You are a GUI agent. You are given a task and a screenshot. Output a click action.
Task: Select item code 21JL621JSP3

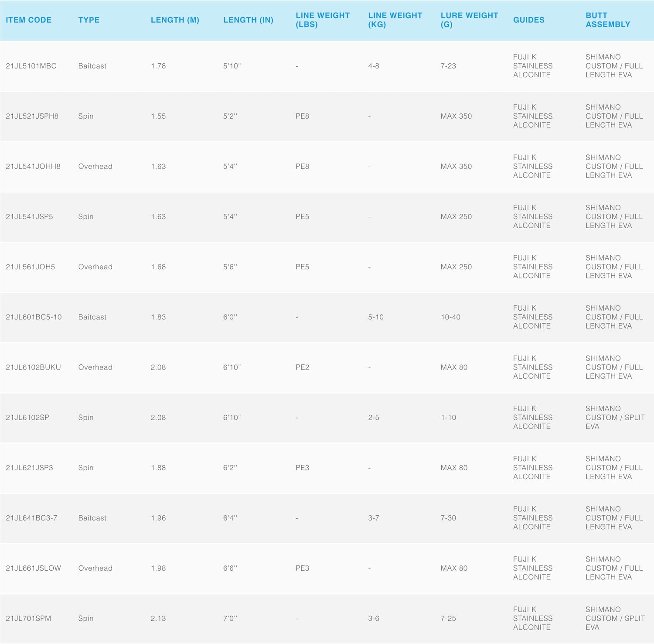30,468
